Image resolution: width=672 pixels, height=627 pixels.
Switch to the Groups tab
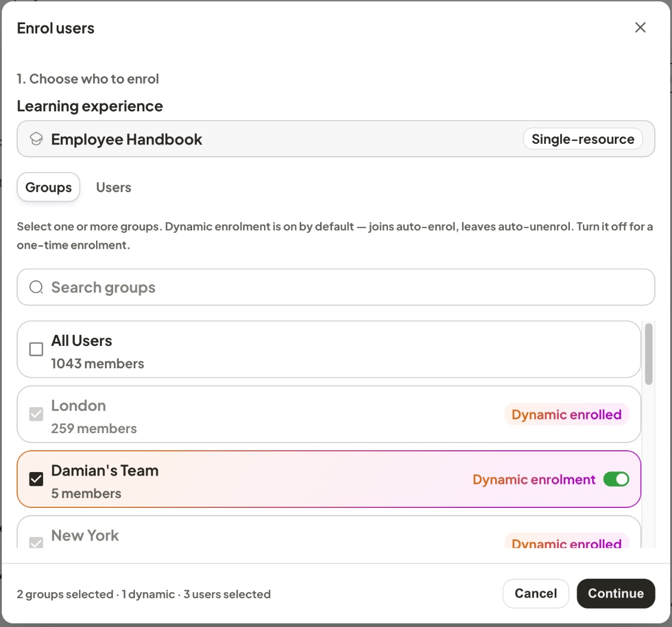pyautogui.click(x=48, y=187)
